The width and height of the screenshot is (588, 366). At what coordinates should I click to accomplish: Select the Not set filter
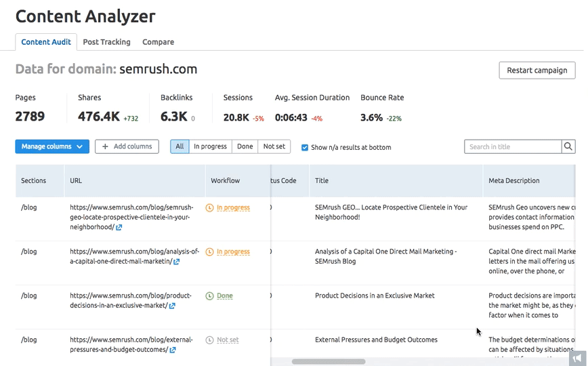point(274,146)
